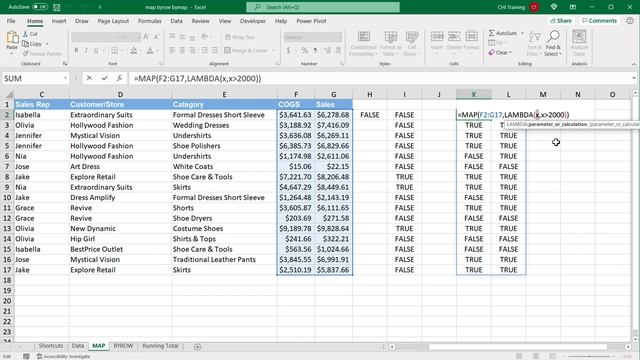Toggle Underline formatting

tap(96, 50)
